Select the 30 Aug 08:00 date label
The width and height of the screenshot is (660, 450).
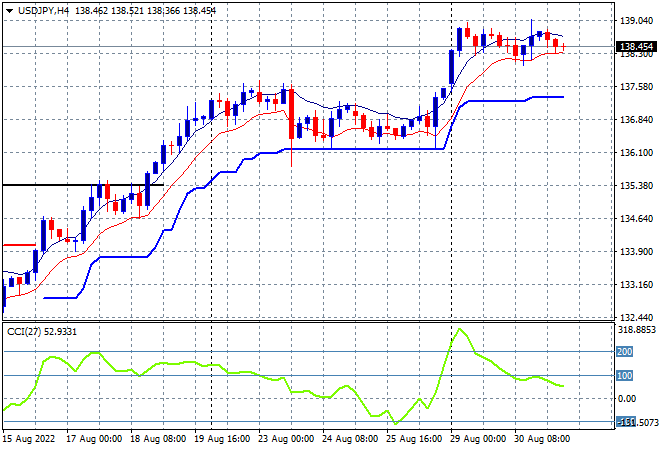(542, 439)
